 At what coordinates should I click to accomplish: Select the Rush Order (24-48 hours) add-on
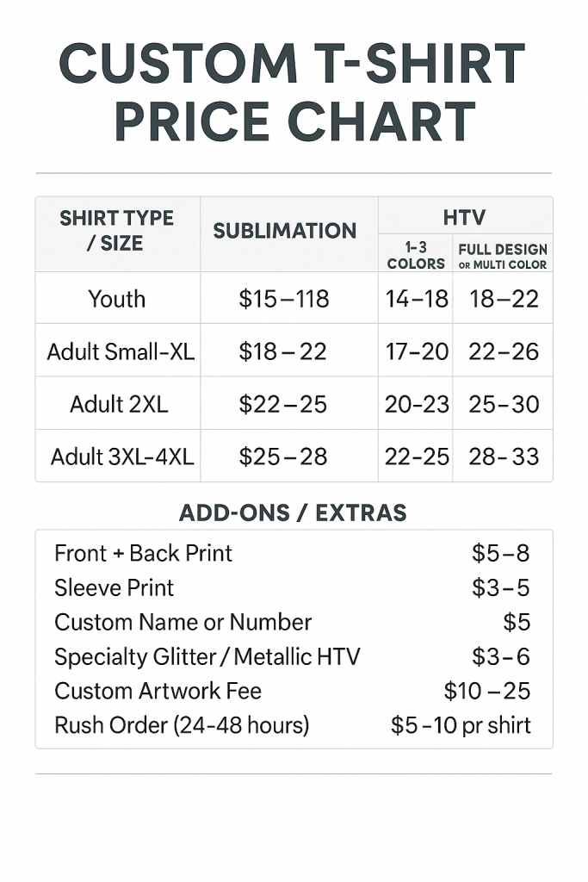pos(182,725)
